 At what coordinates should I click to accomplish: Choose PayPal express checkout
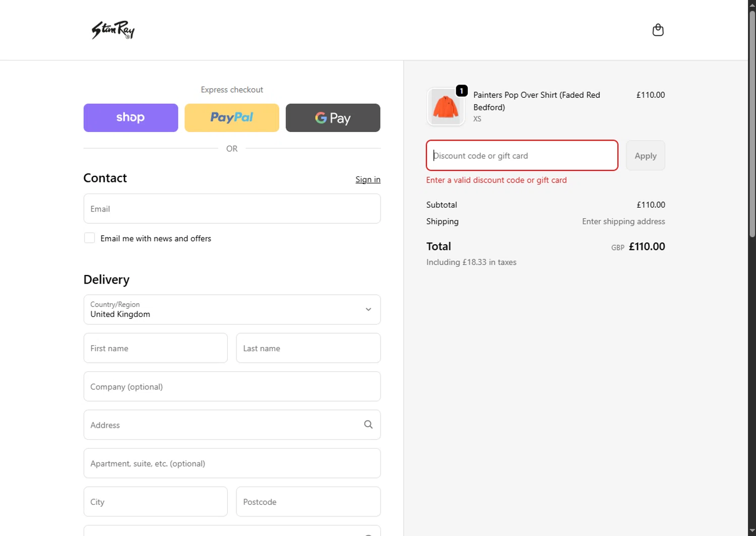pyautogui.click(x=232, y=118)
